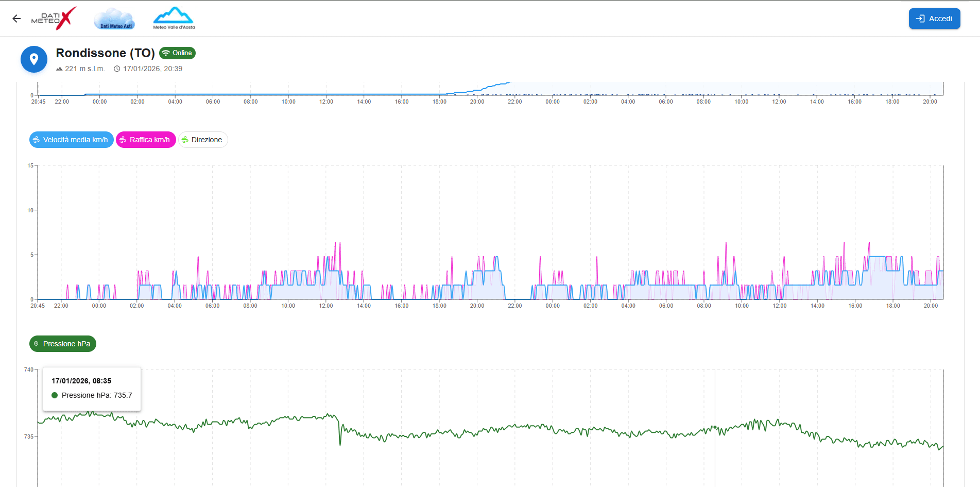Click the clock icon beside the timestamp

coord(117,69)
